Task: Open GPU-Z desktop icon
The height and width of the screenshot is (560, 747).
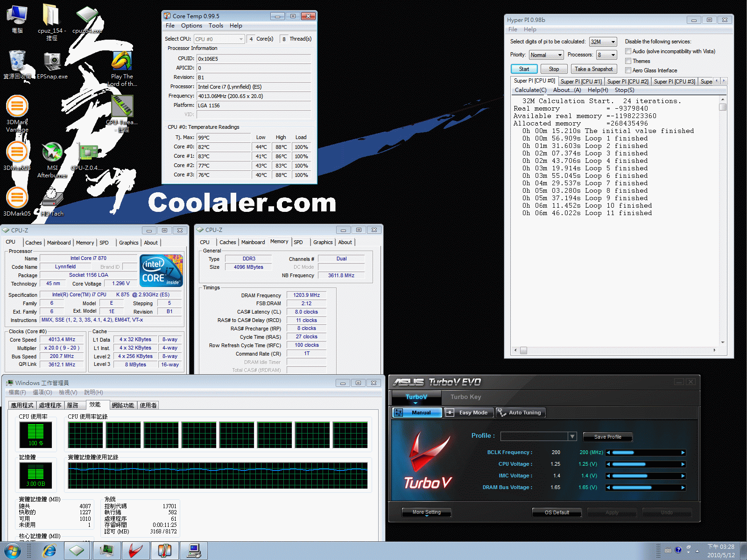Action: tap(87, 156)
